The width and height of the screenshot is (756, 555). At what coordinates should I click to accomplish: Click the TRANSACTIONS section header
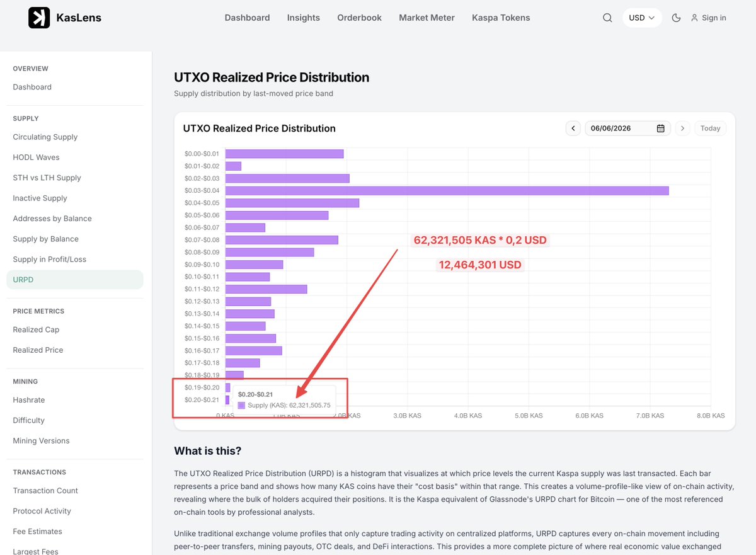pos(39,472)
